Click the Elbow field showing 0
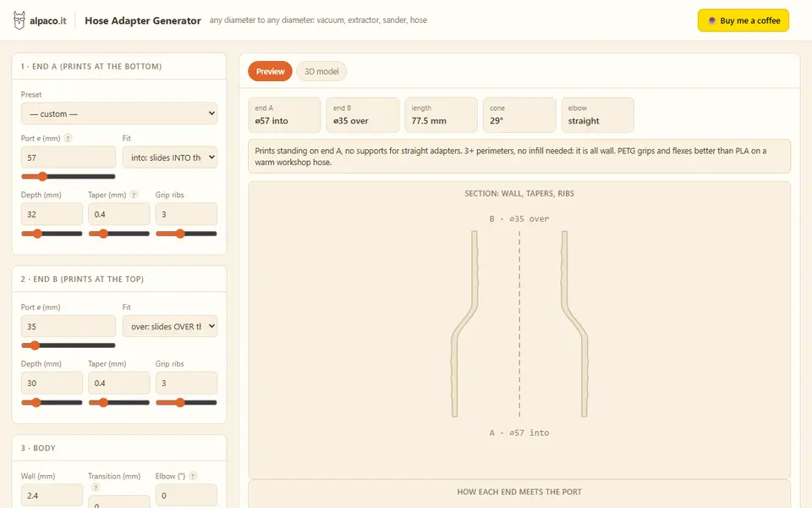812x508 pixels. (186, 495)
